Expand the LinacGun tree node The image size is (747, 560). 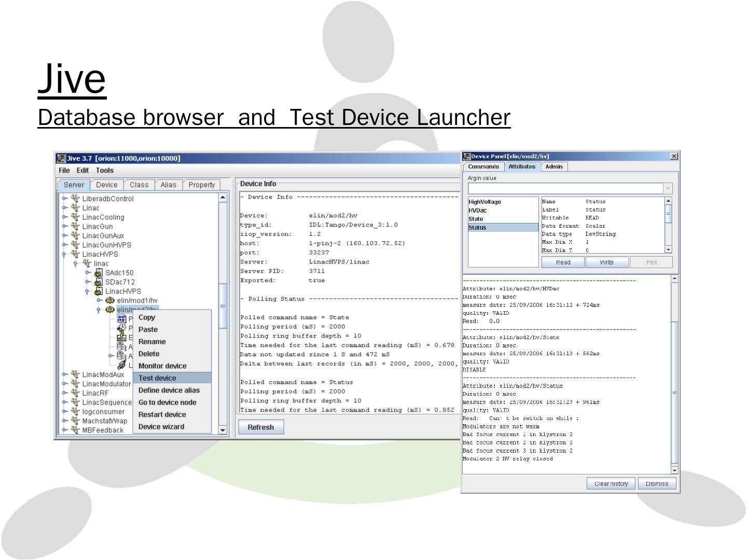pos(64,227)
